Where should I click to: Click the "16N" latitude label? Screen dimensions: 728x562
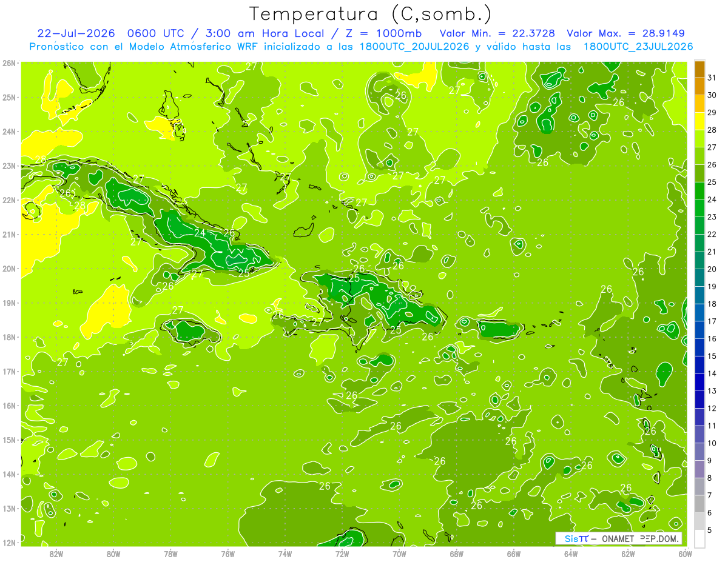click(x=9, y=406)
